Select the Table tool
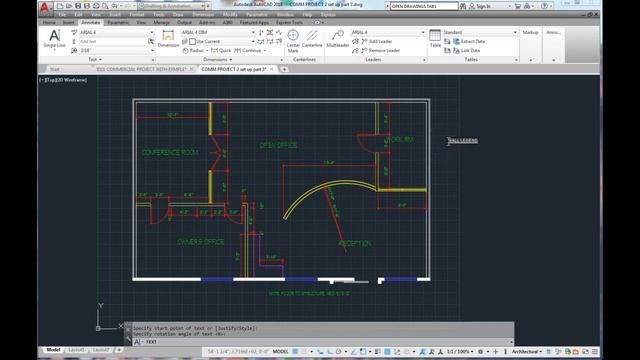This screenshot has height=360, width=640. [x=435, y=39]
